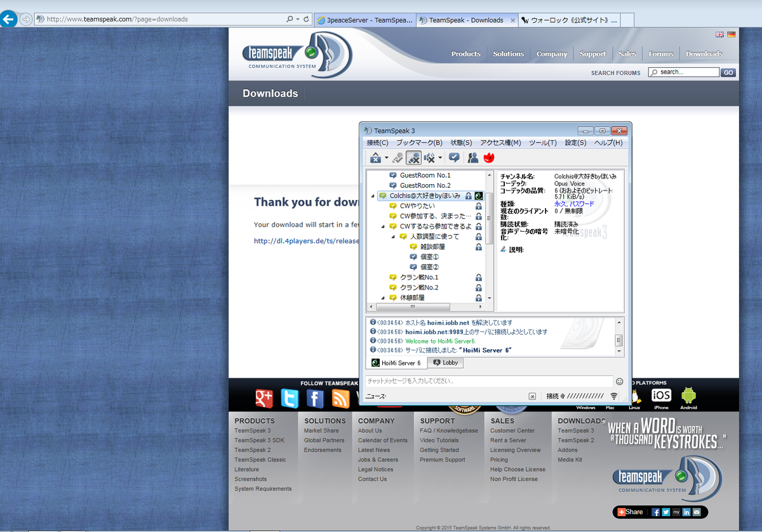Select the クラン戦No.1 channel
This screenshot has width=762, height=532.
(x=419, y=277)
